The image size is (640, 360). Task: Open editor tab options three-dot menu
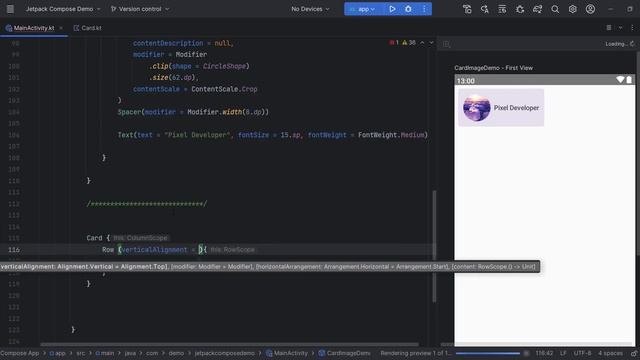pyautogui.click(x=632, y=28)
